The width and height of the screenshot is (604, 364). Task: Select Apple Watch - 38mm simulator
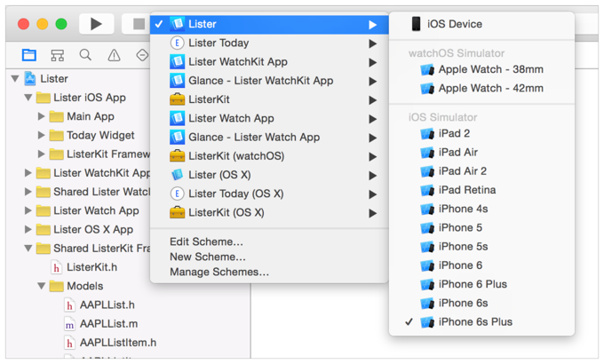(482, 70)
